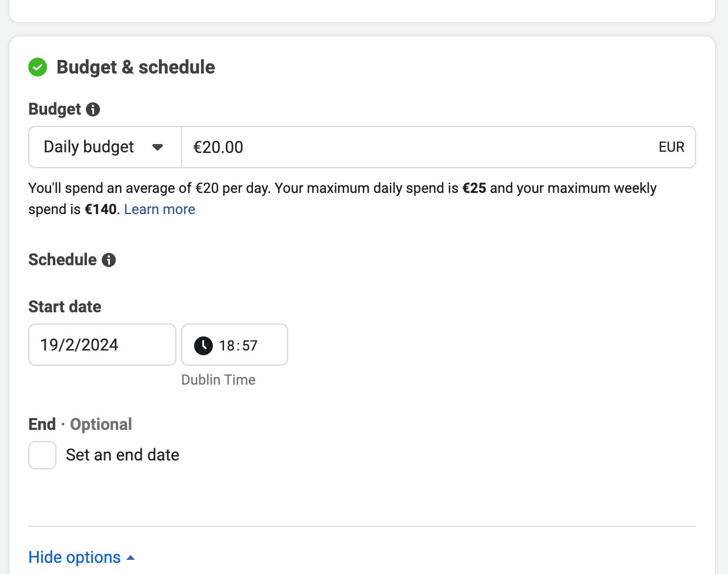Open the Learn more link

click(x=159, y=209)
